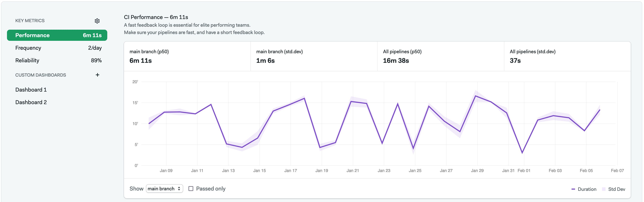This screenshot has width=644, height=202.
Task: Add a new custom dashboard
Action: point(98,75)
